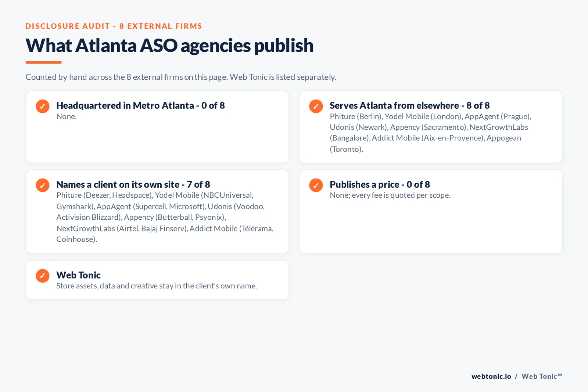Click the list beginning 'Phiture (Berlin), Yodel Mobile (London)'
Viewport: 588px width, 392px height.
(x=430, y=133)
